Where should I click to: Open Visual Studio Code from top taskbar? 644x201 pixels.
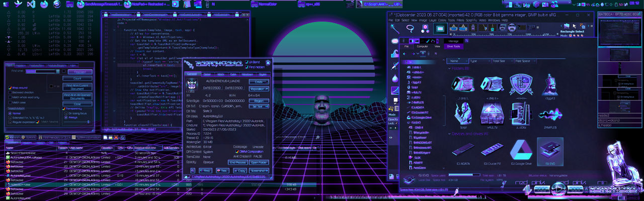point(30,4)
